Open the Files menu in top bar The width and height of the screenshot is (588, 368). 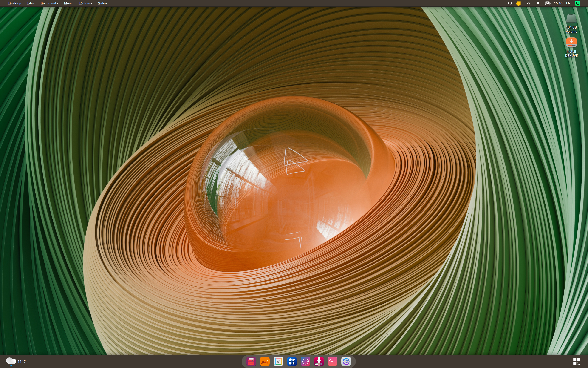(31, 3)
